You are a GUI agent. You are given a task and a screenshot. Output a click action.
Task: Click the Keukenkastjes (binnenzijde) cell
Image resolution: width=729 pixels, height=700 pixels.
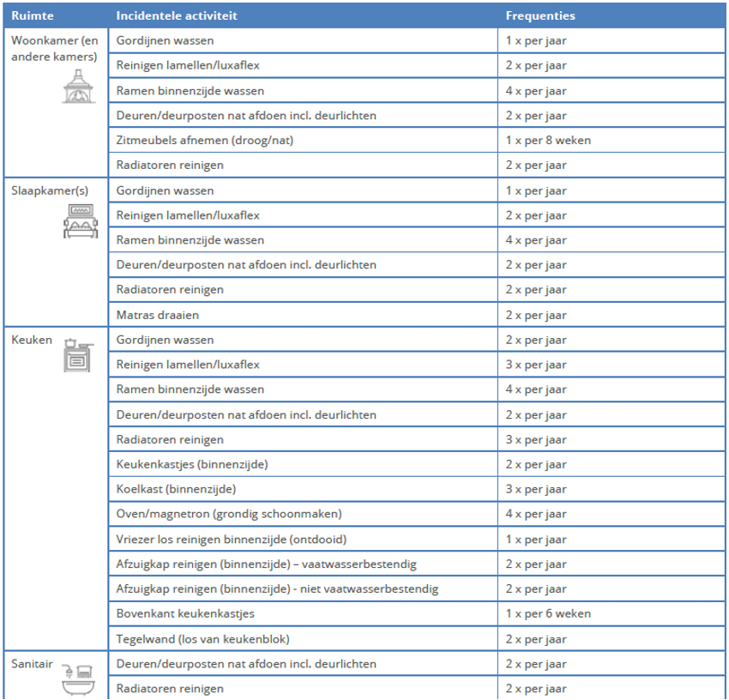192,464
